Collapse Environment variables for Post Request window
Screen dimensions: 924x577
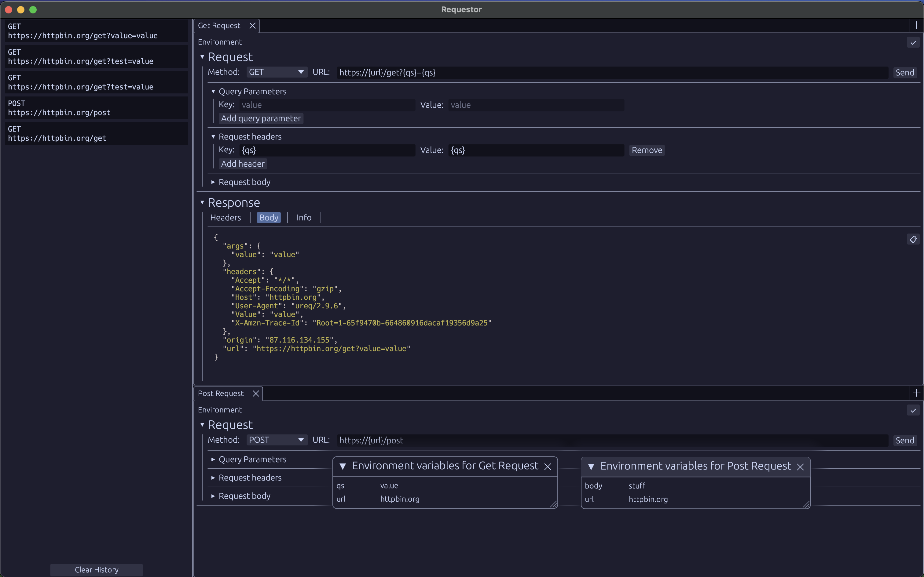tap(591, 467)
